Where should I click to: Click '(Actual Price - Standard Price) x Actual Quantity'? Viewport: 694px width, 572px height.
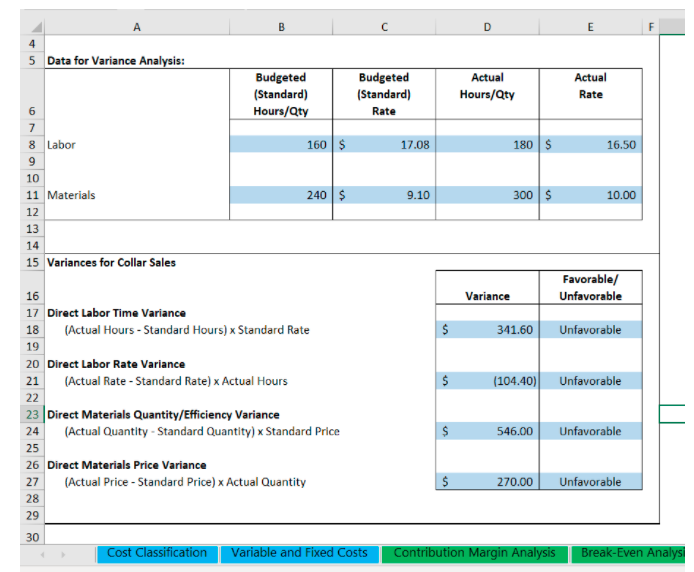(185, 482)
